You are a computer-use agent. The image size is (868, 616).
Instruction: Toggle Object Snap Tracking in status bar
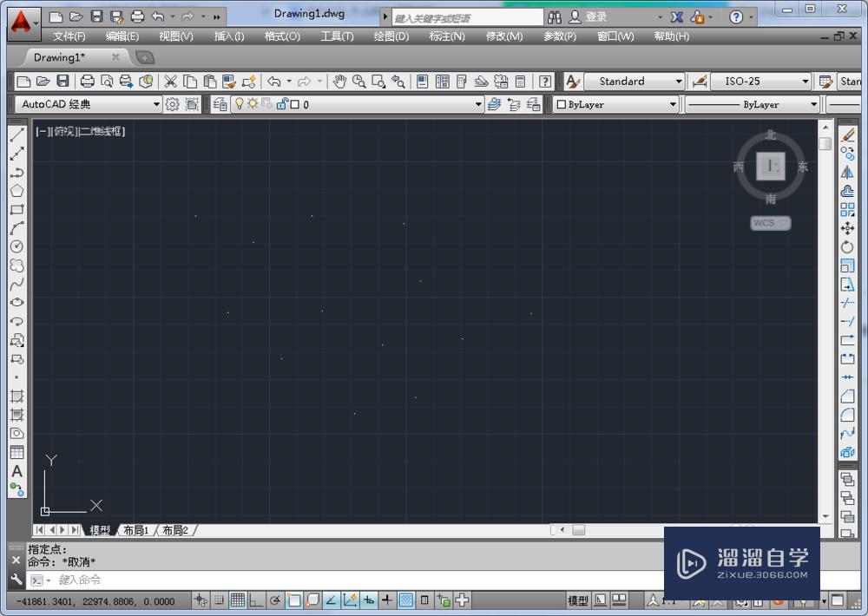tap(331, 600)
